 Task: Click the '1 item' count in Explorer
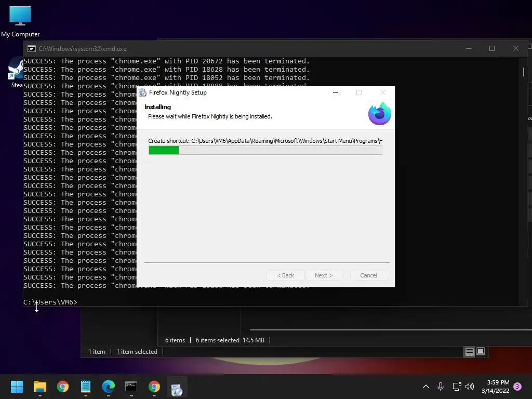coord(97,352)
